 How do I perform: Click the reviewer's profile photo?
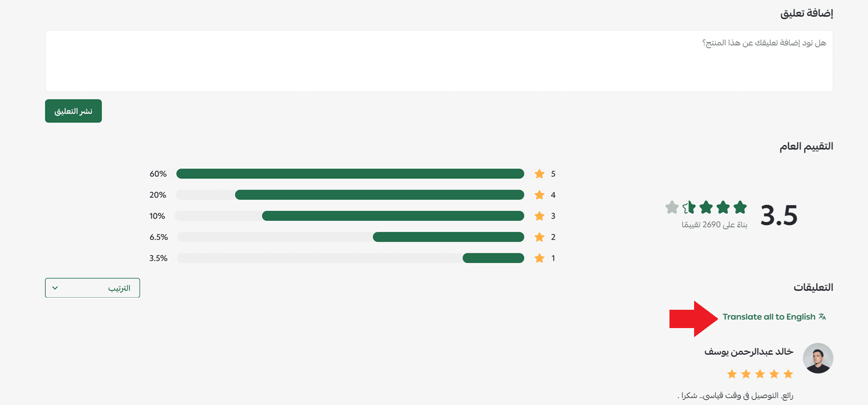tap(818, 358)
